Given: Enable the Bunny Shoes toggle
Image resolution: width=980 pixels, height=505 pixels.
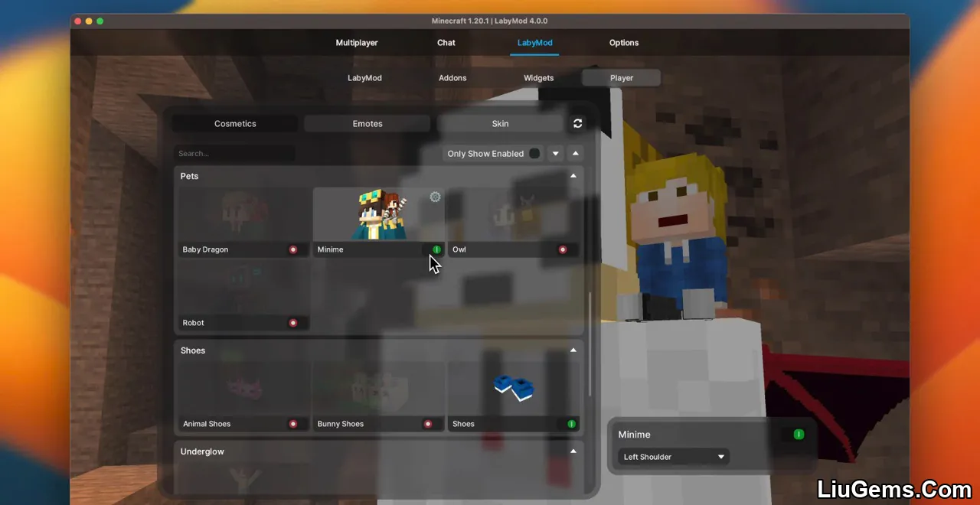Looking at the screenshot, I should tap(428, 424).
